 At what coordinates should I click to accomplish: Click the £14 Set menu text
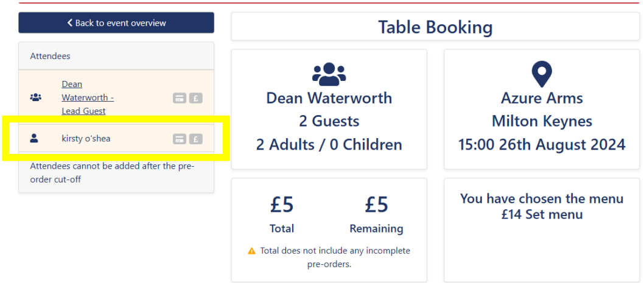click(x=542, y=214)
